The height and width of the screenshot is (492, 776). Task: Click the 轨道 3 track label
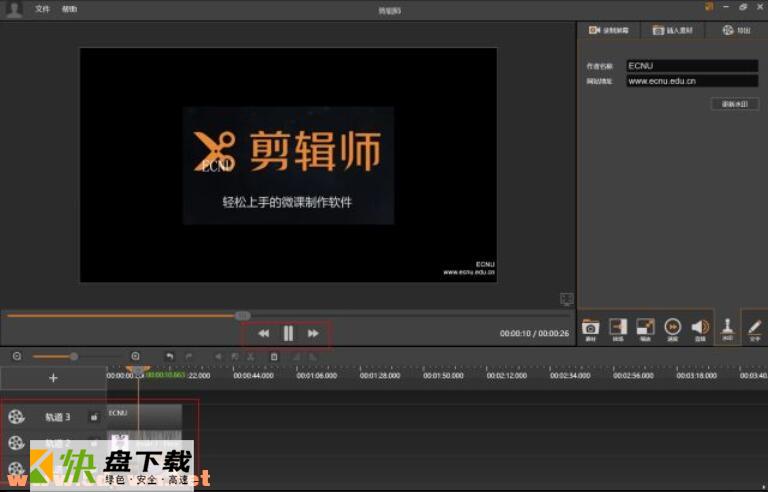pos(57,417)
